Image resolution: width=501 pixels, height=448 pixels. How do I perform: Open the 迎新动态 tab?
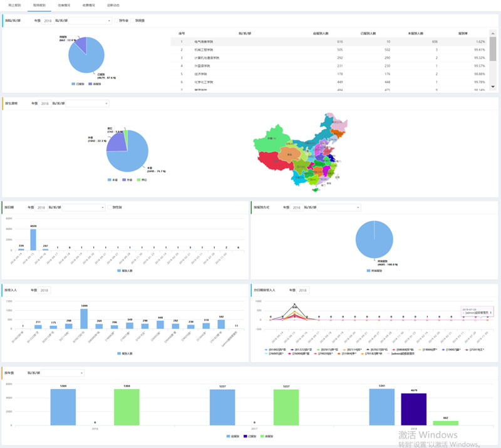click(x=114, y=4)
